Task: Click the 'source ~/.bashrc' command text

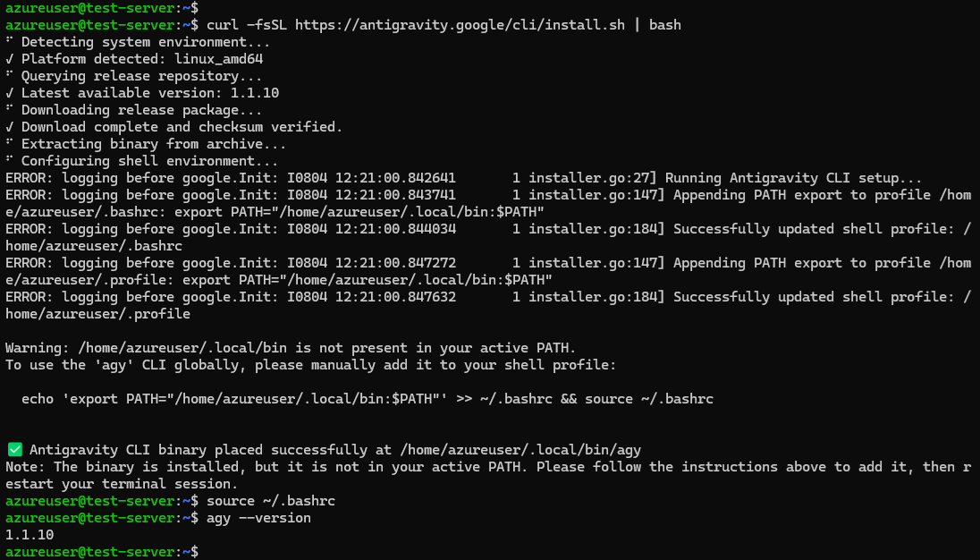Action: pos(271,501)
